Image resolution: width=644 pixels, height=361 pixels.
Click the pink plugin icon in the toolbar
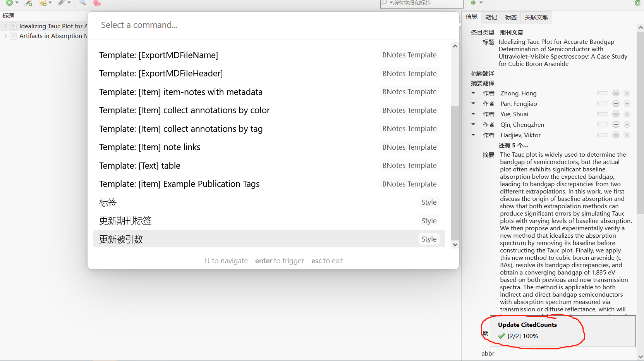[96, 3]
